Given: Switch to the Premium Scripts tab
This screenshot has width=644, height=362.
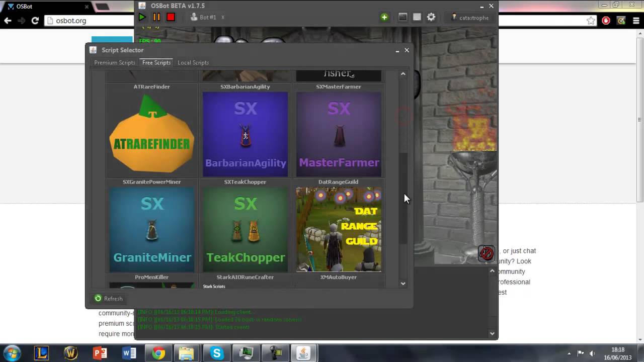Looking at the screenshot, I should (x=115, y=62).
